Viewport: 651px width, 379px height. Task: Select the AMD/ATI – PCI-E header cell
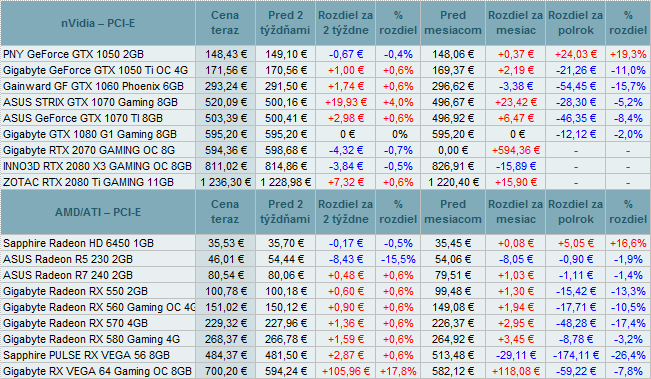point(98,212)
